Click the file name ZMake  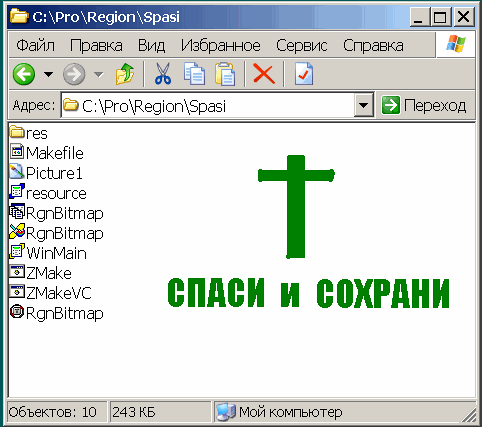[x=49, y=273]
